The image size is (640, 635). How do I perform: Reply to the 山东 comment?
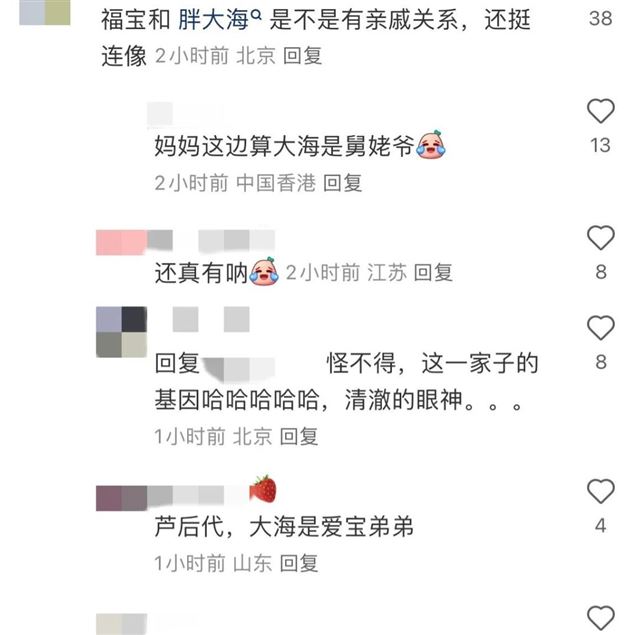click(x=299, y=563)
